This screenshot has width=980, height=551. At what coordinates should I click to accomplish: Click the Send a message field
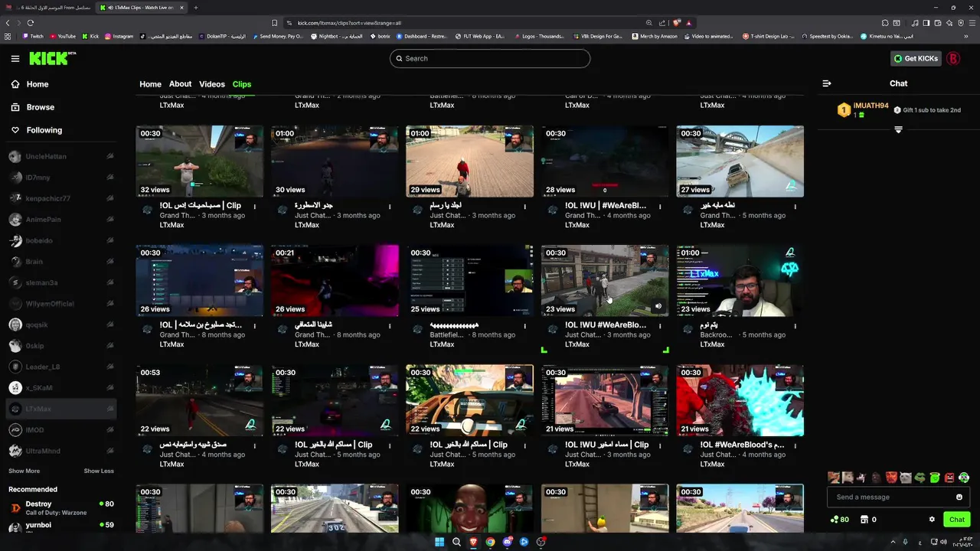(893, 497)
